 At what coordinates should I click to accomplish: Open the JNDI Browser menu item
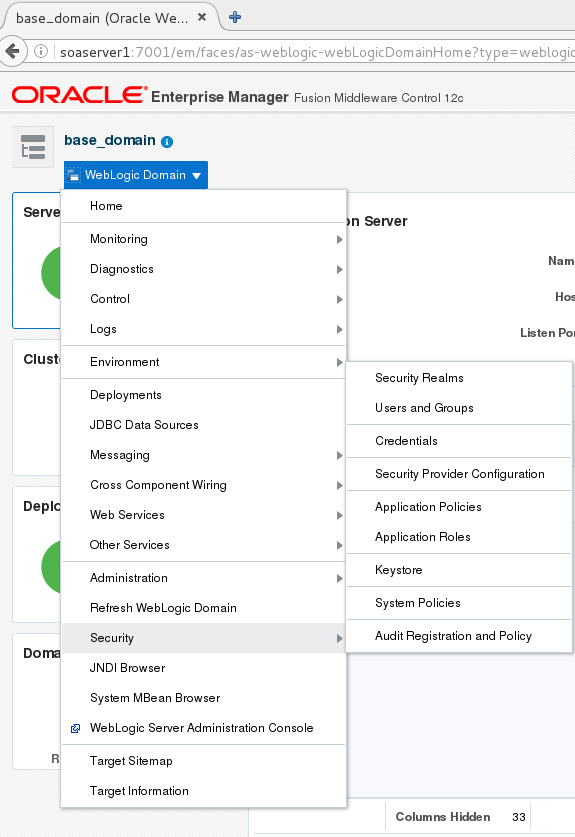click(203, 668)
